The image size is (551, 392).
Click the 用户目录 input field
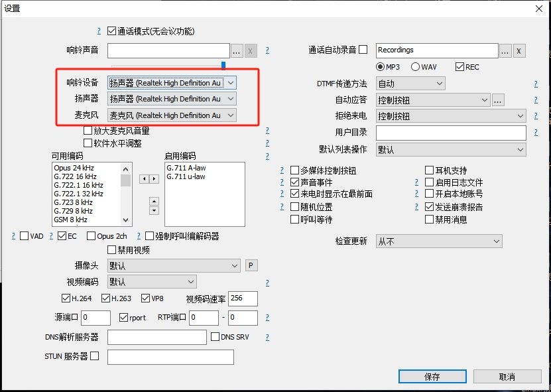451,133
